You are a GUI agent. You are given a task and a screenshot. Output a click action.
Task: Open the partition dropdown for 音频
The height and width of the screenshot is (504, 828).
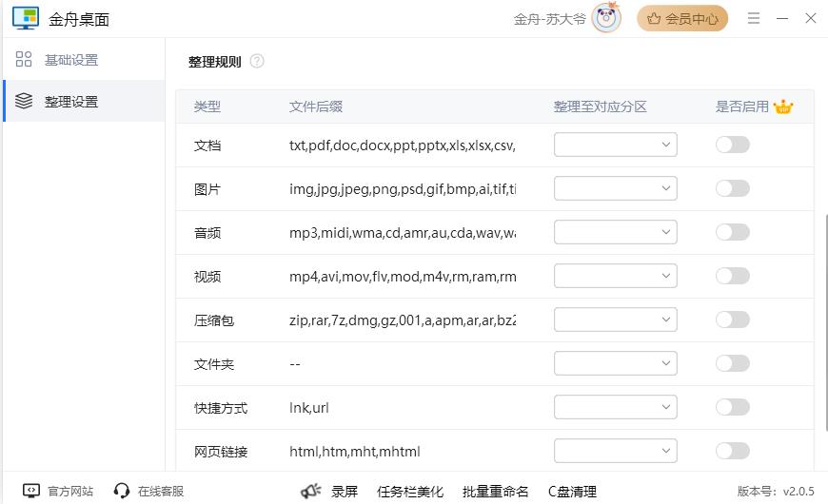[615, 232]
